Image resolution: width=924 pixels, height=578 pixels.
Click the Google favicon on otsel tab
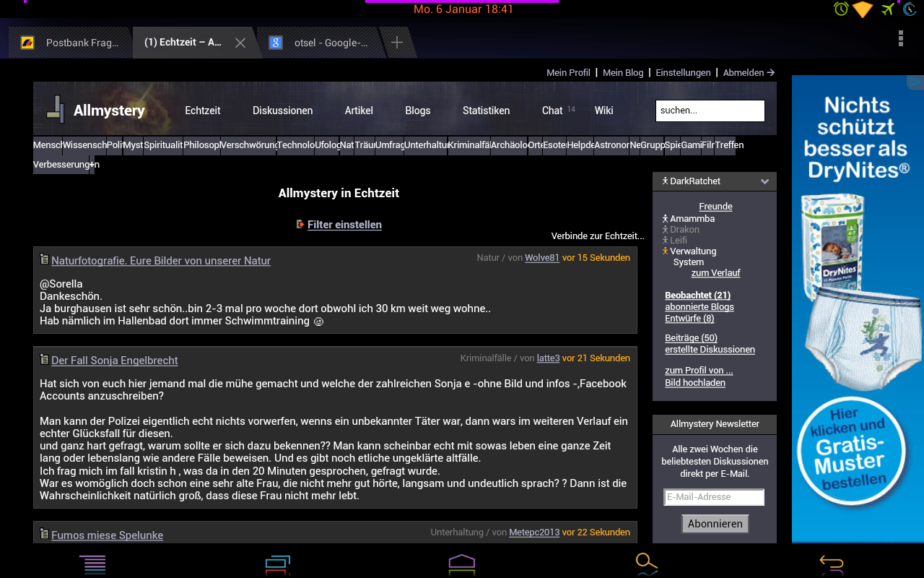coord(275,43)
